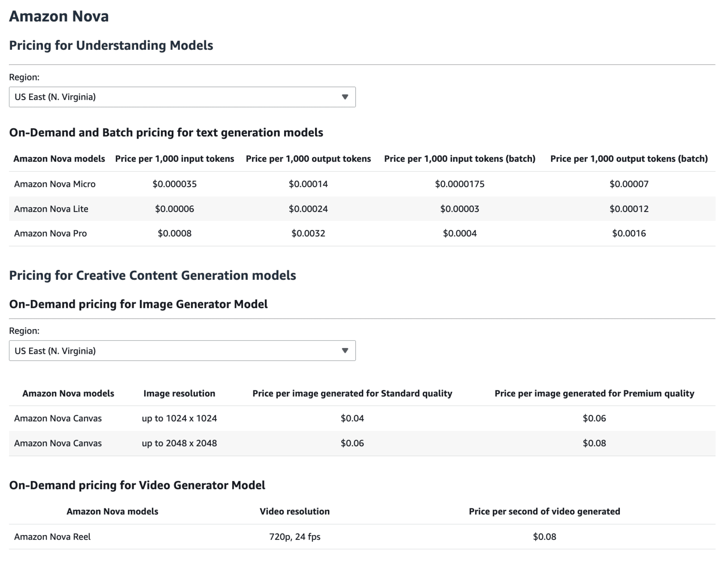
Task: Select the $0.06 Standard price for 2048
Action: coord(352,443)
